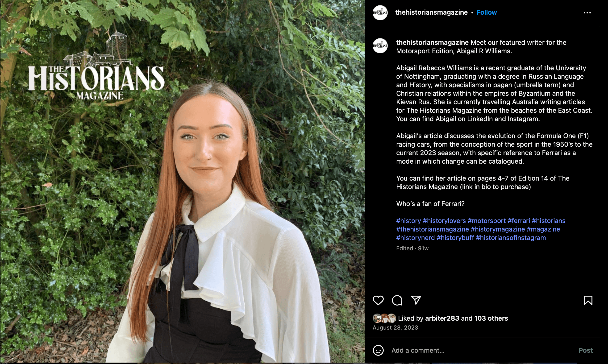Open #historiansofinstagram hashtag
Screen dimensions: 608x364
click(511, 238)
